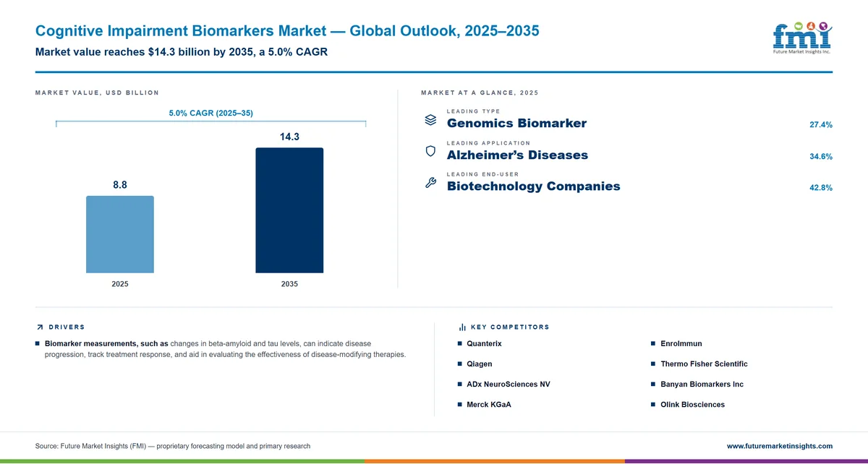The width and height of the screenshot is (868, 464).
Task: Open www.futuremarketinsights.com link
Action: click(780, 446)
